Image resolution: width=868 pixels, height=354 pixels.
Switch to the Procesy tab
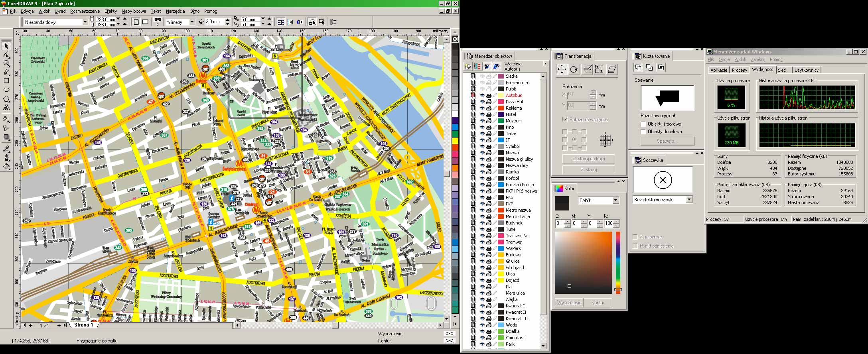(x=739, y=70)
